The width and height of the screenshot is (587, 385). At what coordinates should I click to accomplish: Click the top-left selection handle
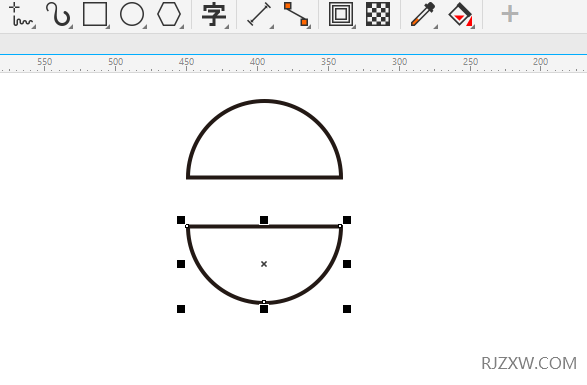[181, 220]
